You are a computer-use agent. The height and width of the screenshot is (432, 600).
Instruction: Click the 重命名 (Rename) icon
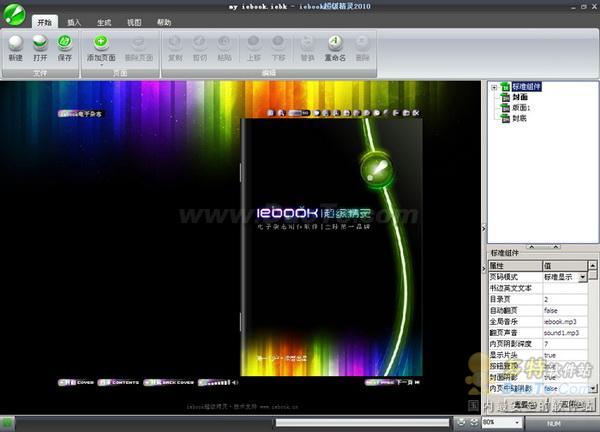335,43
